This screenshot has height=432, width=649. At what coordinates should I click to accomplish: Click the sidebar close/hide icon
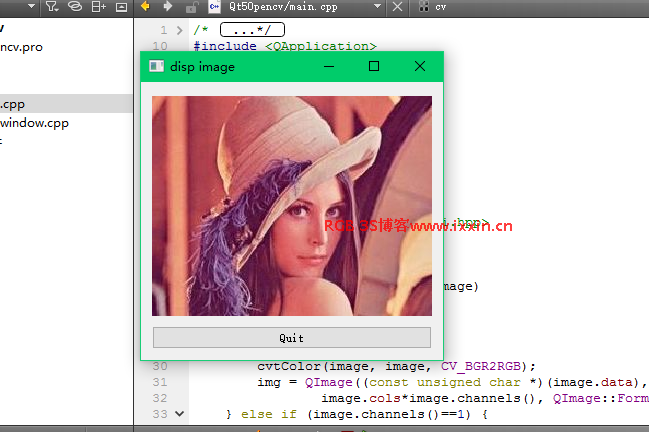pos(121,7)
